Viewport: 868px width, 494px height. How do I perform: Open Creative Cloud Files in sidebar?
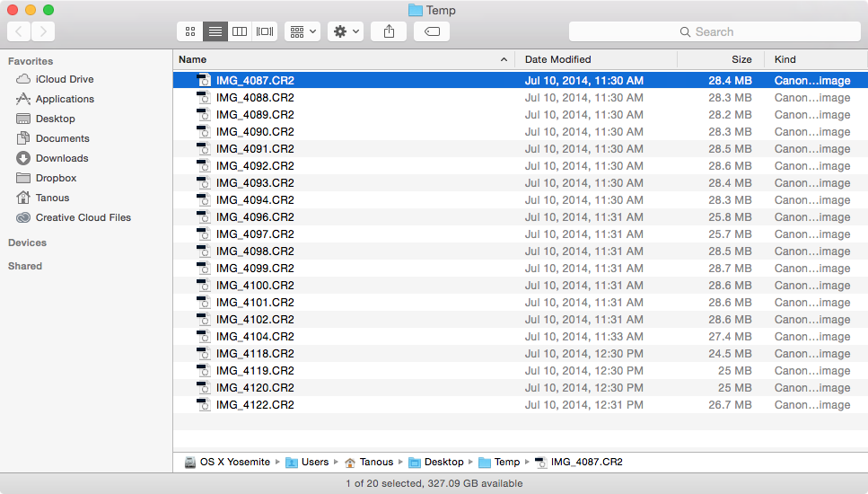[x=74, y=217]
